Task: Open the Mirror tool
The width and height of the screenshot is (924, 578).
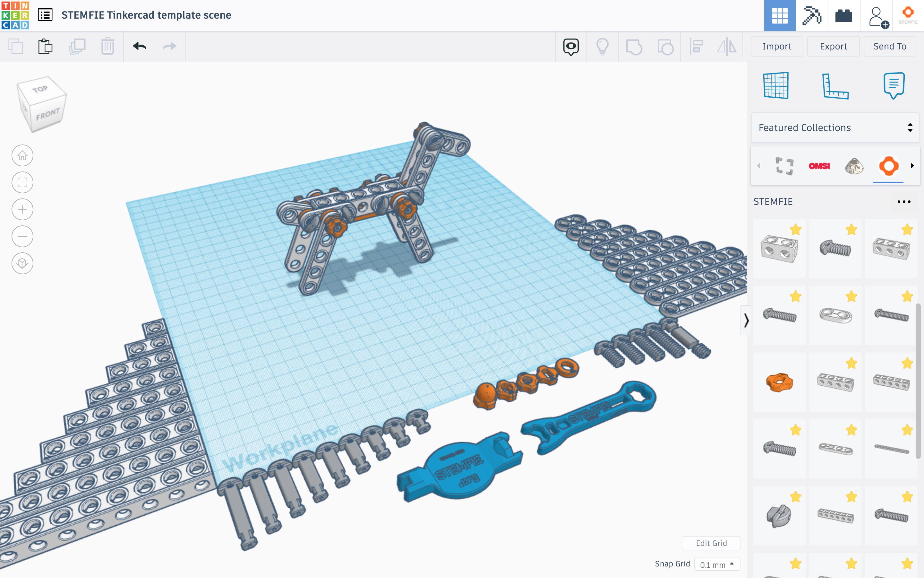Action: click(x=727, y=47)
